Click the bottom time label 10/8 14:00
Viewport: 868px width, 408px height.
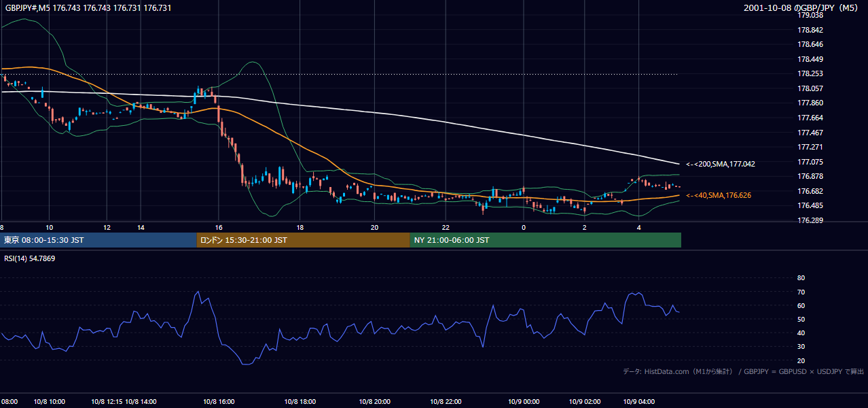(141, 402)
